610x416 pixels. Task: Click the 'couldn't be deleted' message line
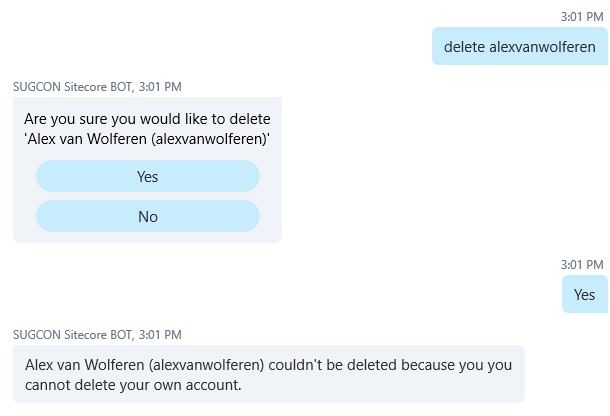tap(269, 364)
